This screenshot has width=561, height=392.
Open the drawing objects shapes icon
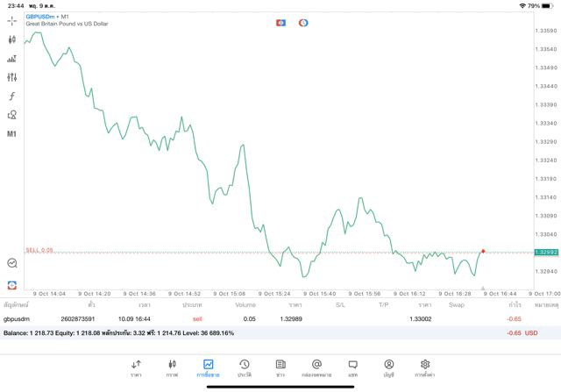[x=11, y=115]
